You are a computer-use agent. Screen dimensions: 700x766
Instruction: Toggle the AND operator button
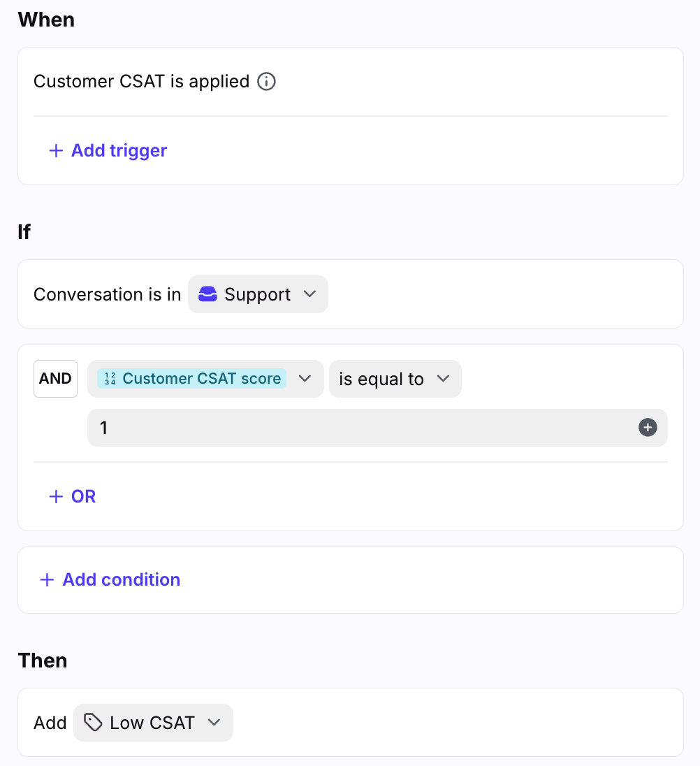(x=55, y=379)
